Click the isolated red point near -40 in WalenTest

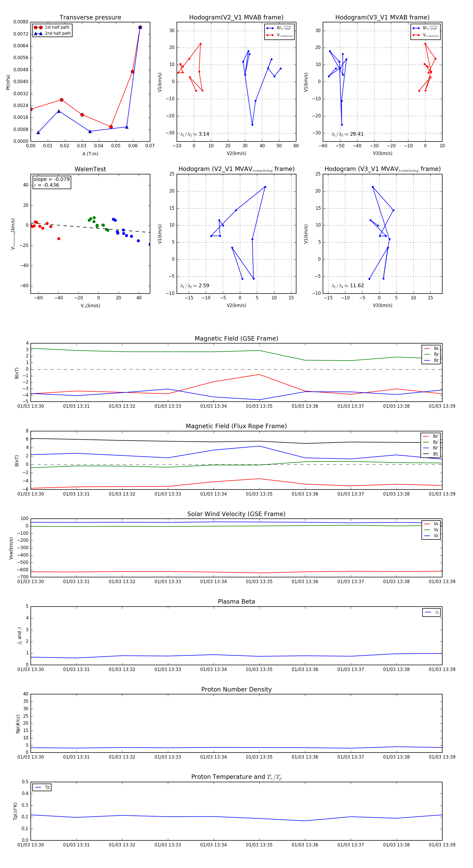tap(59, 239)
